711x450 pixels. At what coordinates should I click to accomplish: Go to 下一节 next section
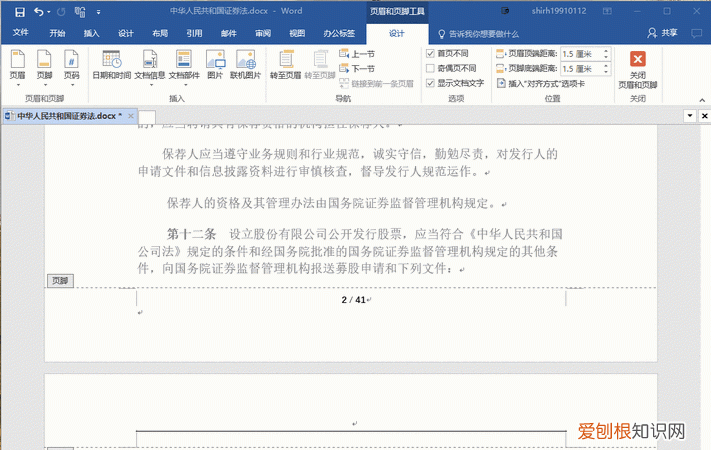[357, 68]
